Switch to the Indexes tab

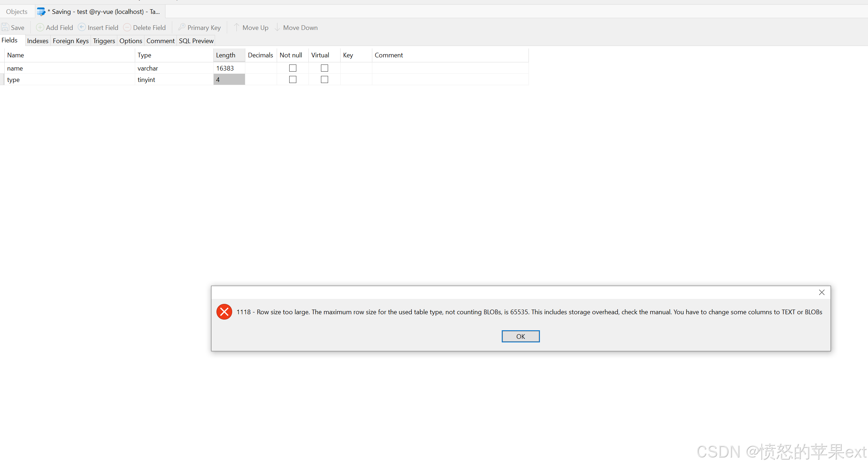pos(37,41)
